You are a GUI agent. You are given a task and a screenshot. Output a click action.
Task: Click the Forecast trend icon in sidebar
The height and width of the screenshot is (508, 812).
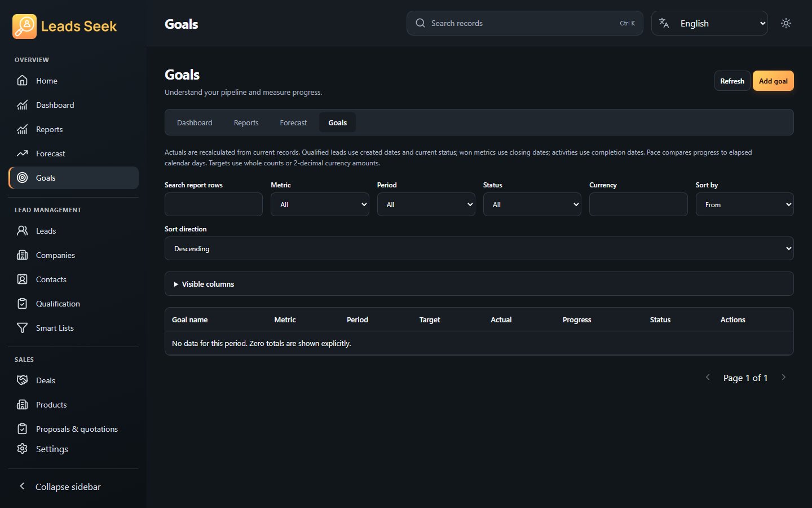[x=23, y=154]
